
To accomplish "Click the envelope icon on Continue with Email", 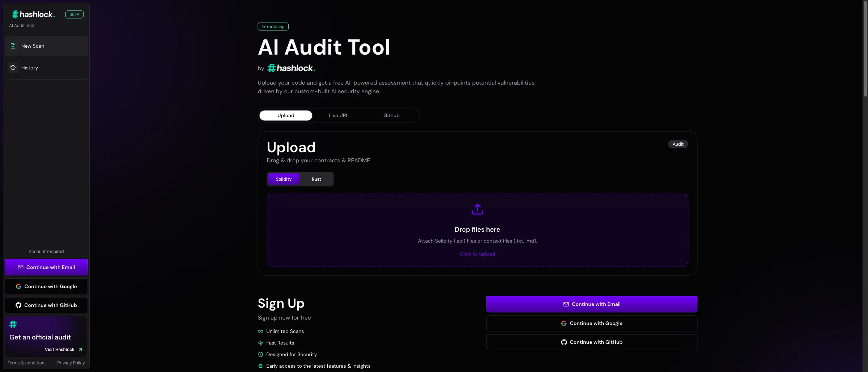I will click(x=21, y=267).
